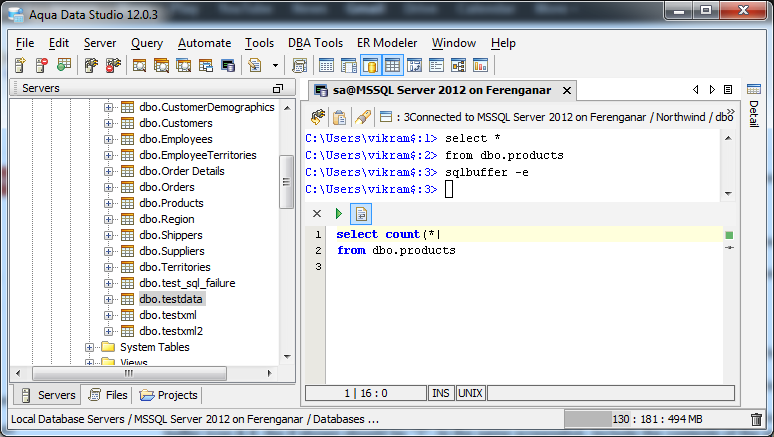The height and width of the screenshot is (437, 774).
Task: Expand the dbo.Shippers table node
Action: click(108, 236)
